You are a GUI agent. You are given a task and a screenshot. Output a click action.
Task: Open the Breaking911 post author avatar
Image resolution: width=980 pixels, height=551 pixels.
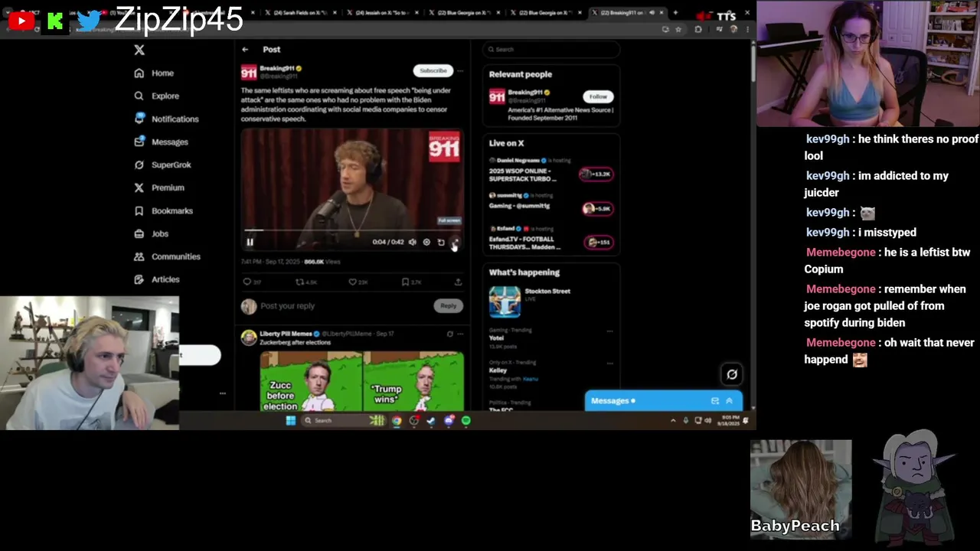click(x=249, y=72)
